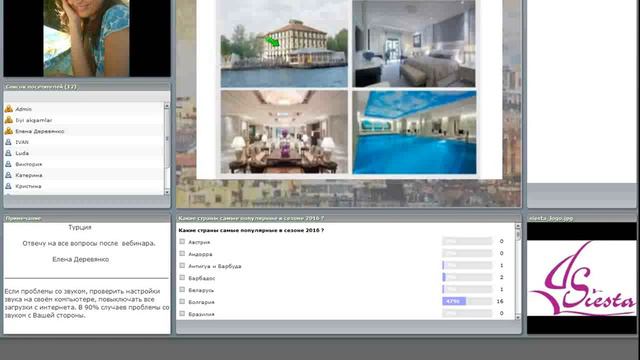Select İyi akşamlar in the visitor list
This screenshot has height=360, width=640.
34,120
